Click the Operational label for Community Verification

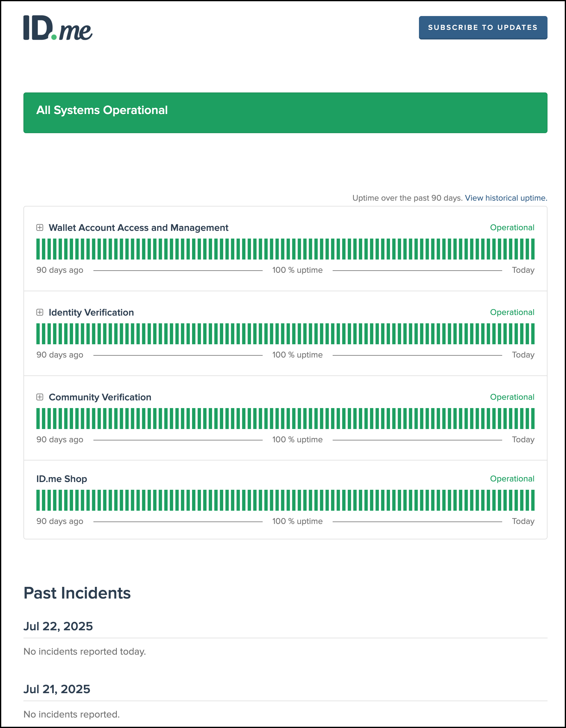coord(512,397)
